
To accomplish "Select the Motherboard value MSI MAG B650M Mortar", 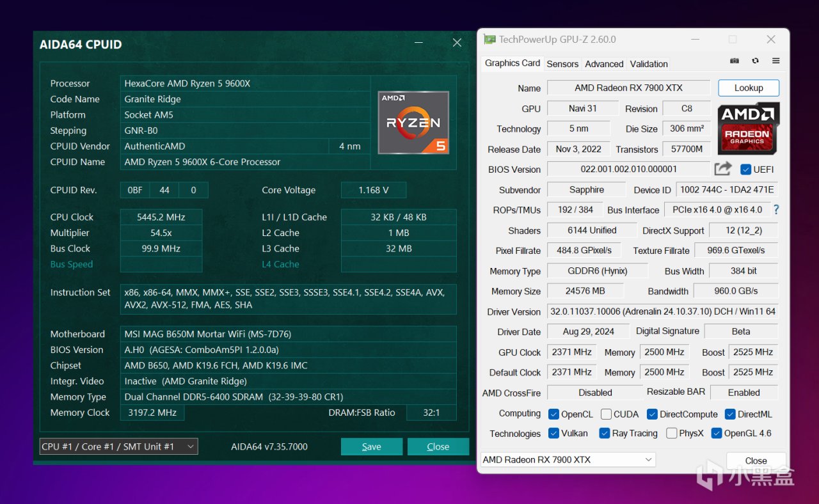I will pos(288,334).
